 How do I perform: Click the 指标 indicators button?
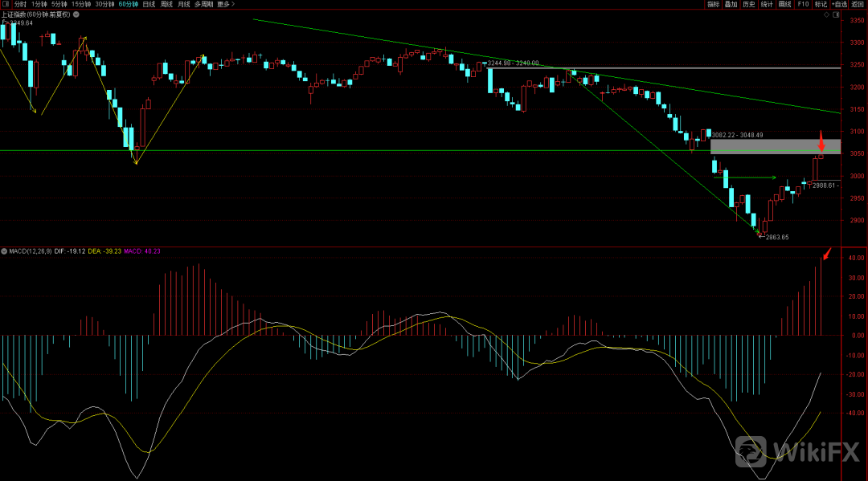713,4
